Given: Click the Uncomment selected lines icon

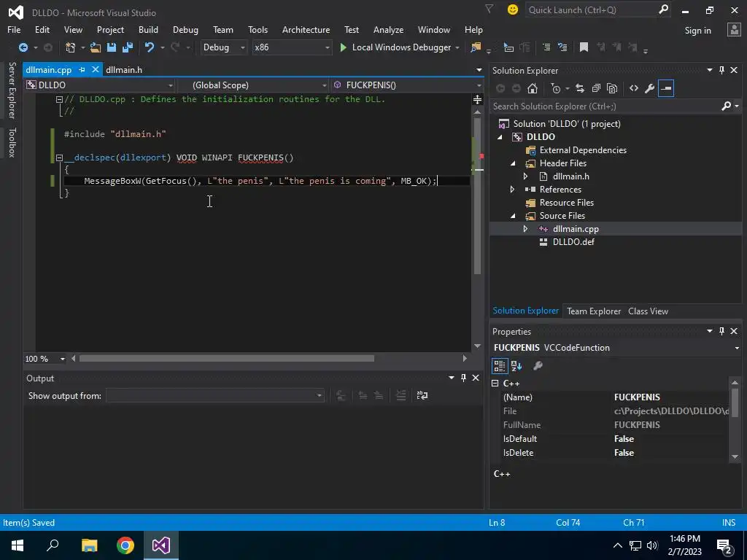Looking at the screenshot, I should click(x=562, y=47).
